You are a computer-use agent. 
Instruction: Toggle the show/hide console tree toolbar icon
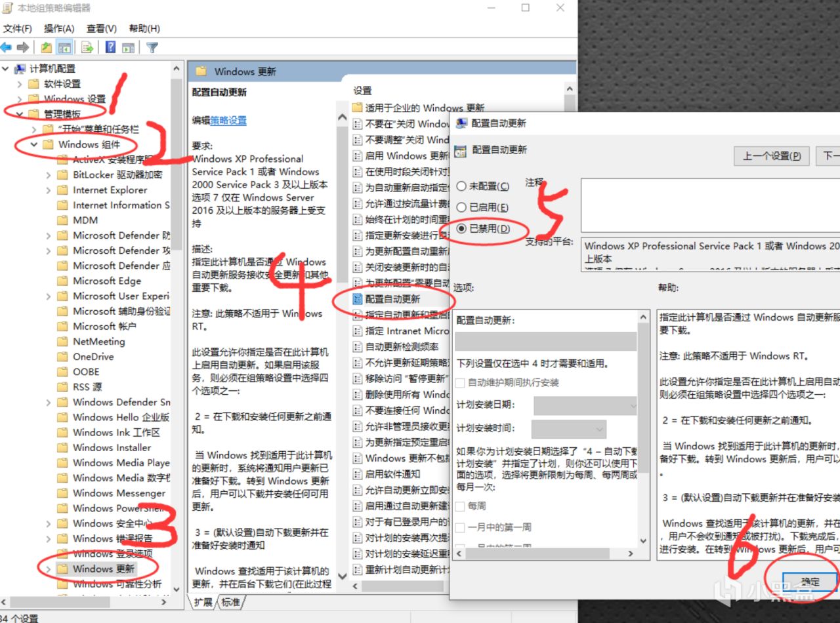(64, 47)
